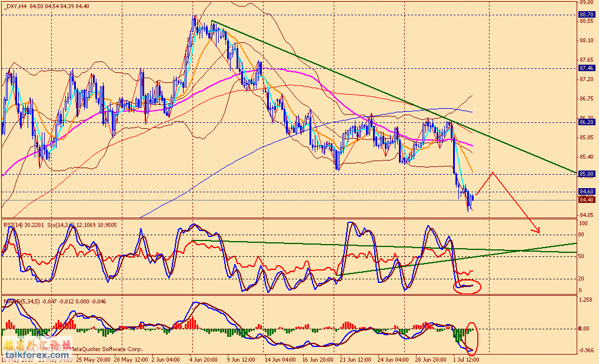The height and width of the screenshot is (364, 599).
Task: Select the 88.70 price level label
Action: [587, 15]
